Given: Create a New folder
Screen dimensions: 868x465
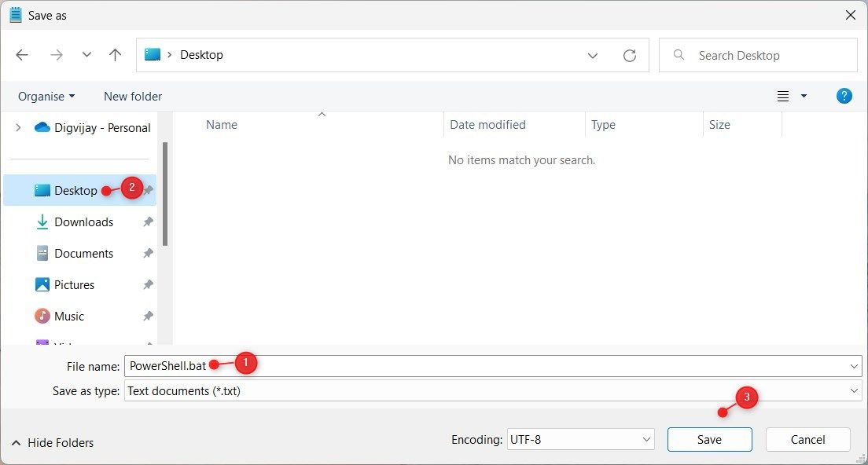Looking at the screenshot, I should (x=133, y=96).
